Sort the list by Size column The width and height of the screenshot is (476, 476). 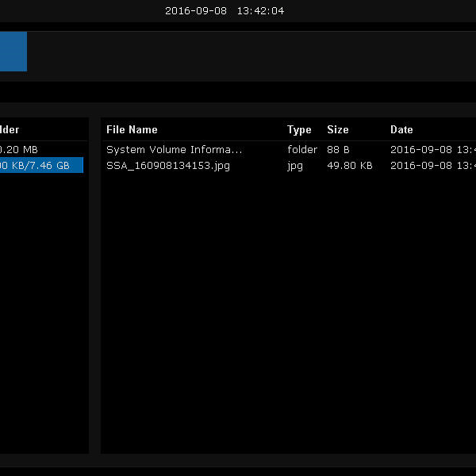[x=337, y=129]
